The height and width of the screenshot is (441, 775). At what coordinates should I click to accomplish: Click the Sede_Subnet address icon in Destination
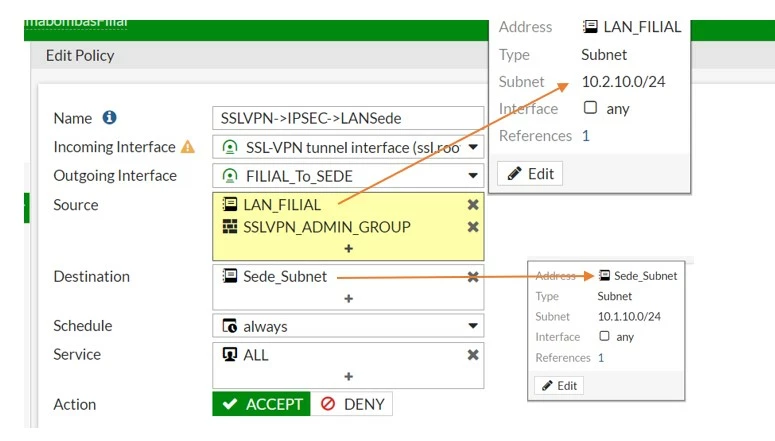[230, 276]
